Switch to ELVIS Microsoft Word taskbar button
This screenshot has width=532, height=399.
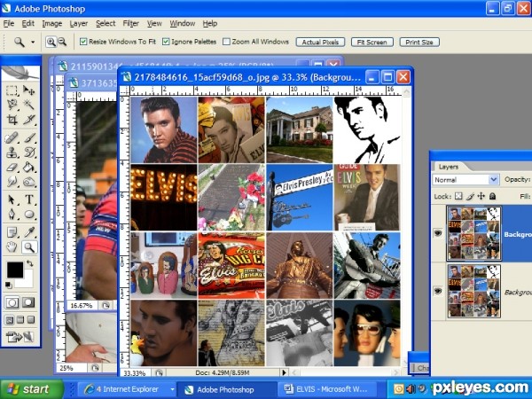click(326, 389)
